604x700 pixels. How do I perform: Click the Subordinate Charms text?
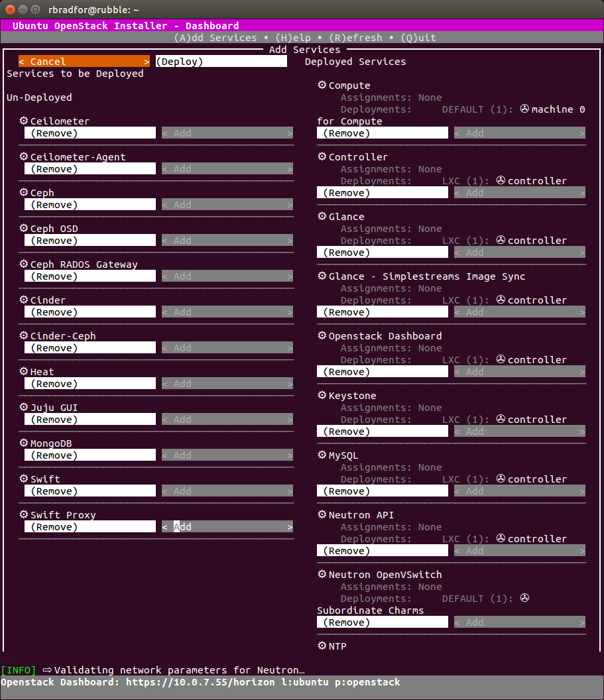pyautogui.click(x=371, y=611)
